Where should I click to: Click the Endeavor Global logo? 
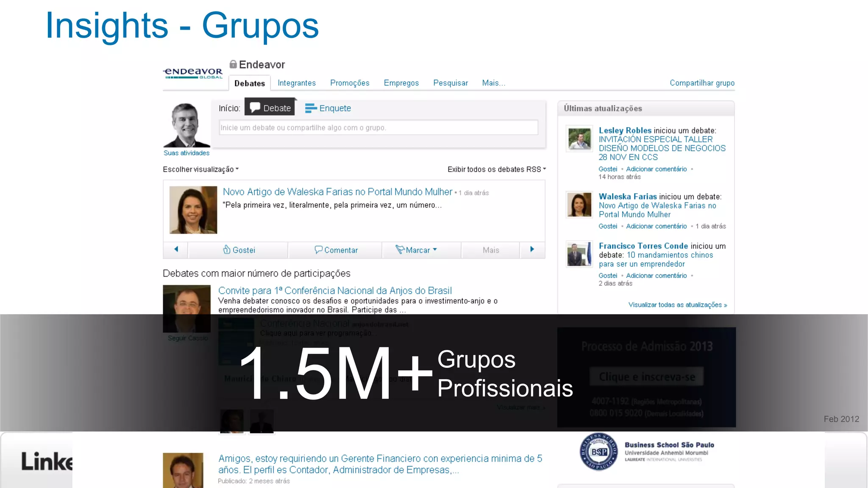click(193, 73)
